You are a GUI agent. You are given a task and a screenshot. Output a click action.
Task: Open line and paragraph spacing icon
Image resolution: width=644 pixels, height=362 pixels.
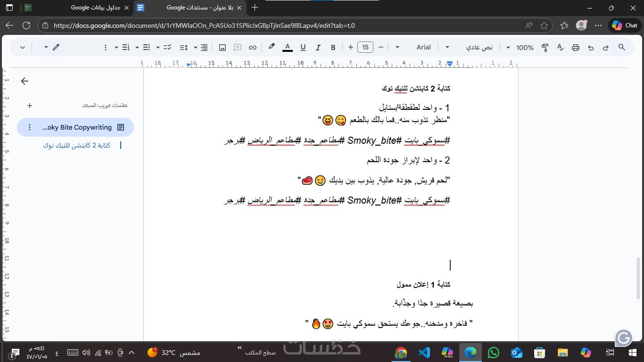(x=184, y=47)
